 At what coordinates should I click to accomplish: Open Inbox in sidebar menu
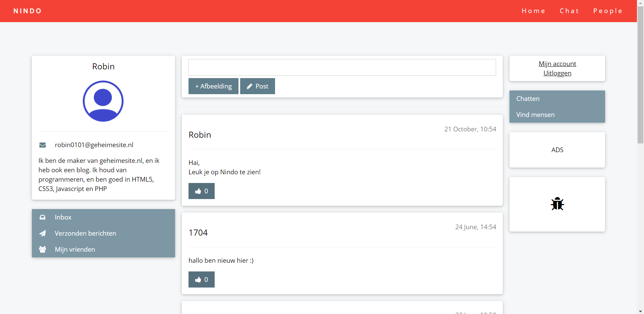click(103, 217)
